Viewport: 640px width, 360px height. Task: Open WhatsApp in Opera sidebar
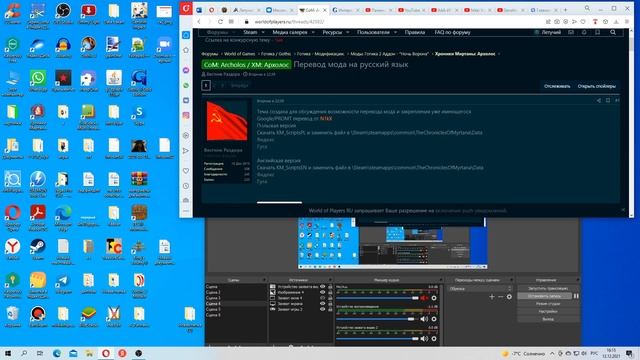[x=186, y=85]
